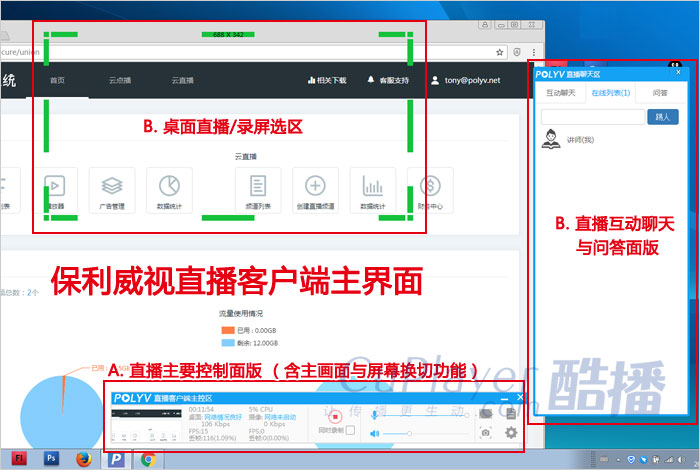This screenshot has height=470, width=700.
Task: Minimize the POLYV 直播客户端主控区 panel
Action: (504, 398)
